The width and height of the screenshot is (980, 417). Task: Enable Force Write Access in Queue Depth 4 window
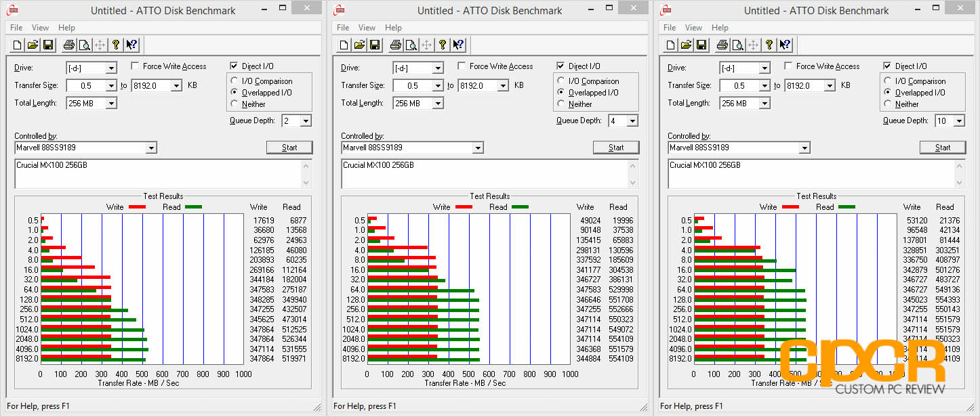tap(462, 66)
